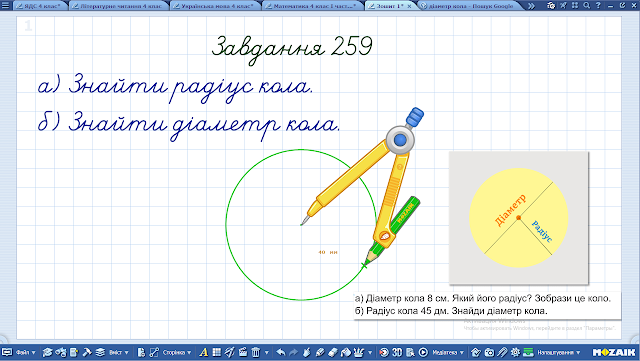Select the pen drawing tool
640x361 pixels.
pos(320,352)
